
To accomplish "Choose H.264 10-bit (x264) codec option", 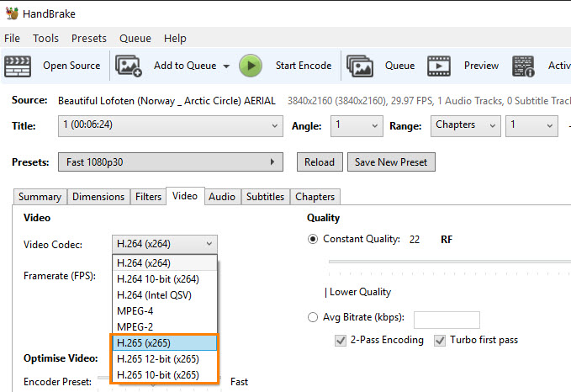I will coord(165,279).
